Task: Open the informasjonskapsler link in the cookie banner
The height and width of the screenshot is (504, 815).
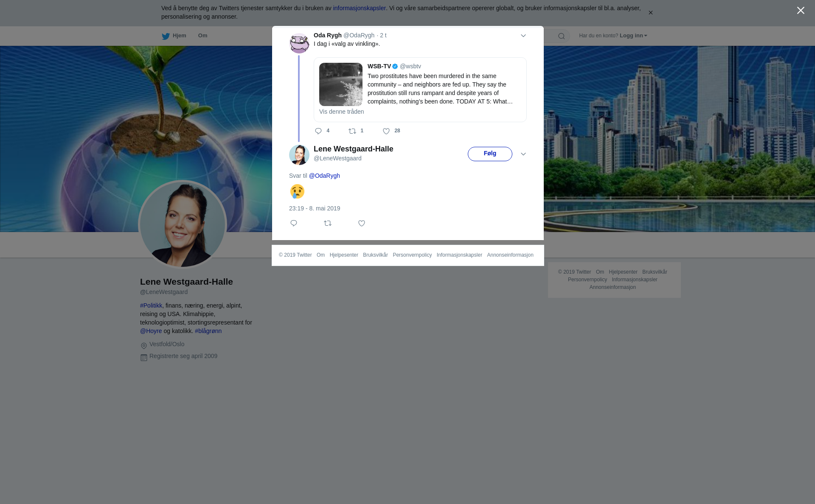Action: coord(359,8)
